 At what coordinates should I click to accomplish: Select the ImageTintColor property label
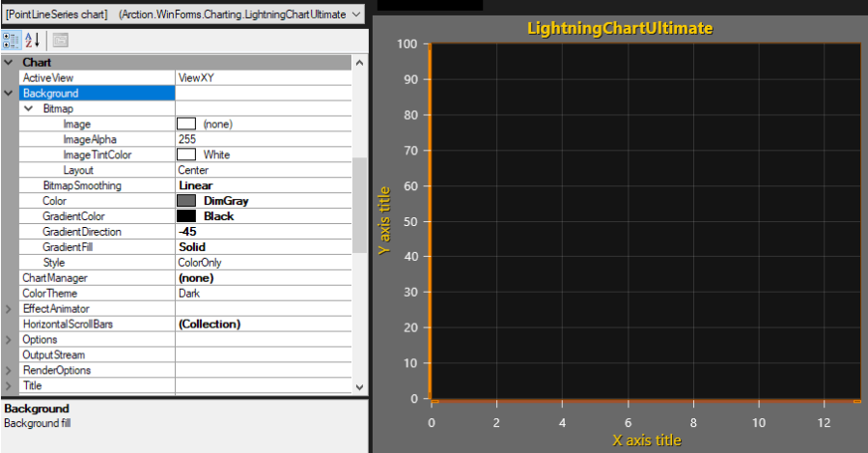98,156
